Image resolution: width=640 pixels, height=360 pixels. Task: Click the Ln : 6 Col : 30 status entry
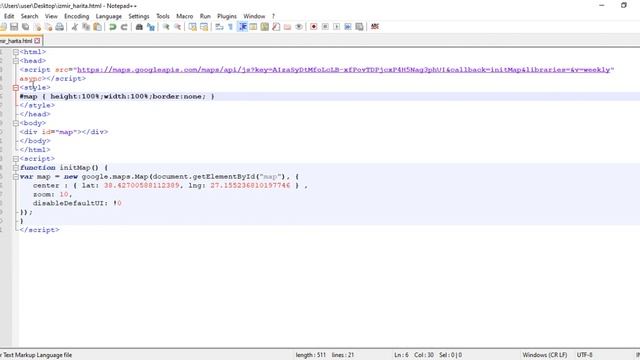pyautogui.click(x=413, y=355)
